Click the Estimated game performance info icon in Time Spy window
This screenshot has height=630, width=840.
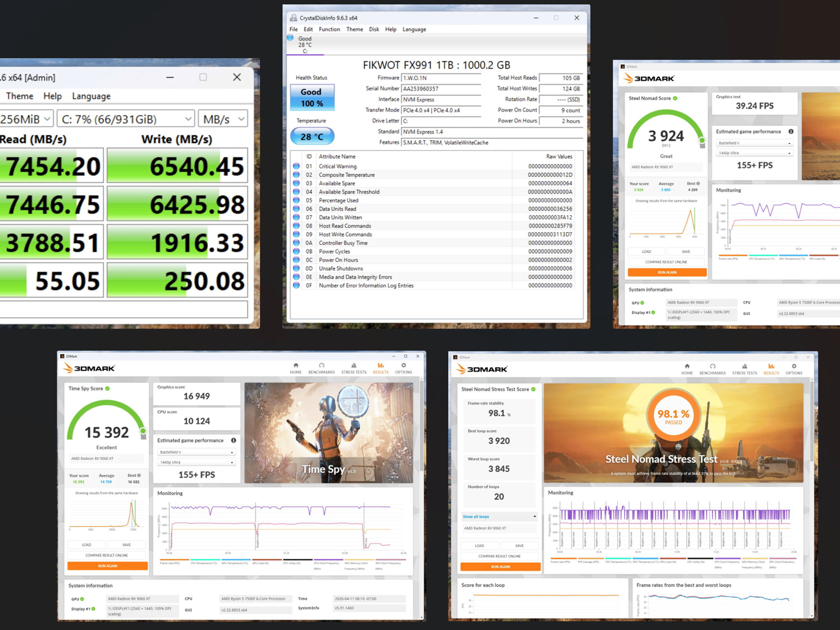tap(233, 441)
